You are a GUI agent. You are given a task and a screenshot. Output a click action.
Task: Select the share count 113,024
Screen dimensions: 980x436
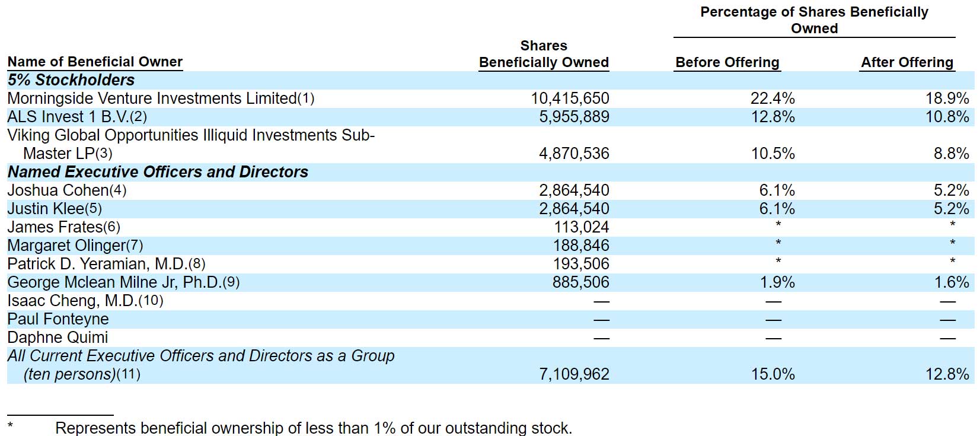click(581, 227)
